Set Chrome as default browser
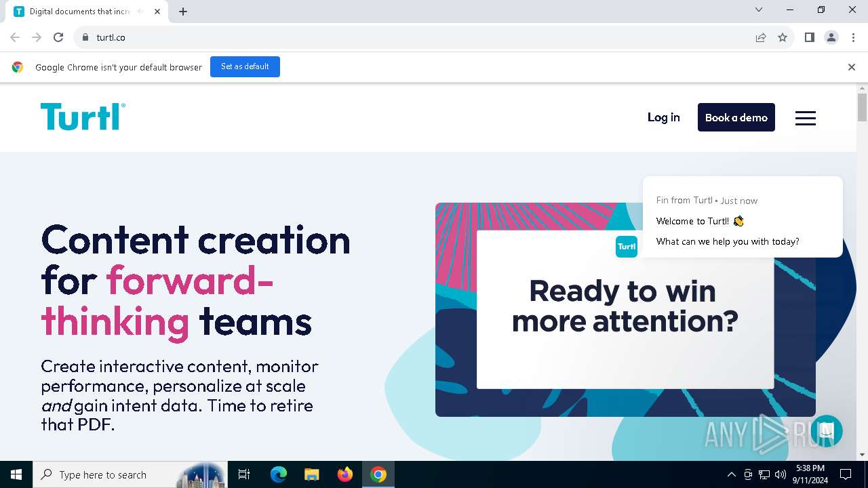 click(x=245, y=66)
